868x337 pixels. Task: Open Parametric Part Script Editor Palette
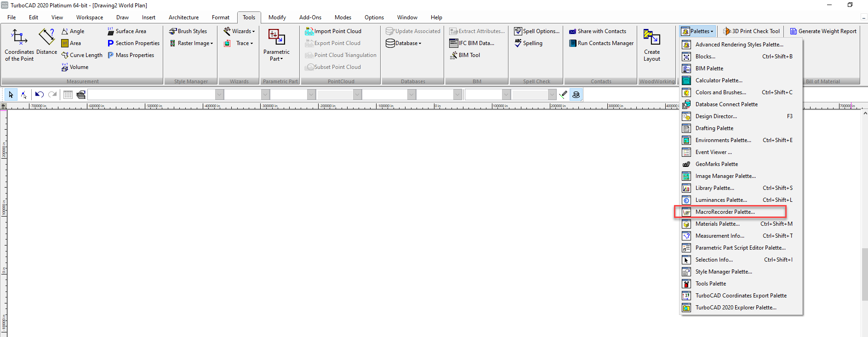[741, 248]
